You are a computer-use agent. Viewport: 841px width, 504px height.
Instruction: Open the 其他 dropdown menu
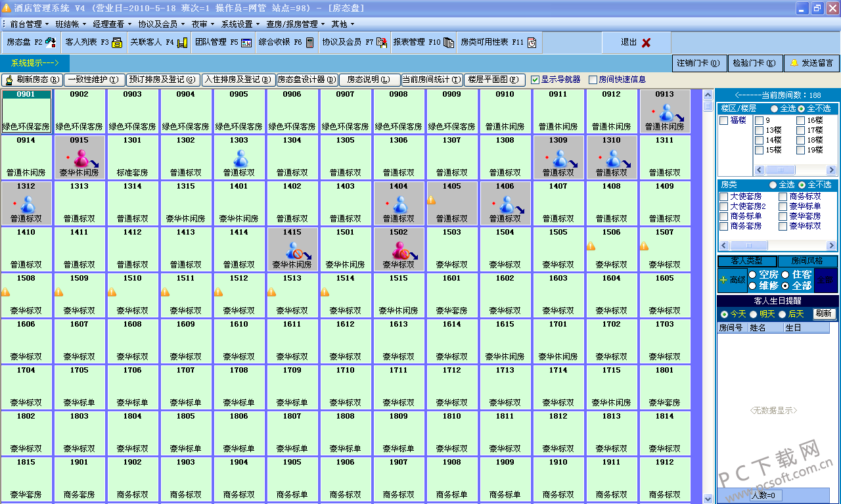(342, 24)
